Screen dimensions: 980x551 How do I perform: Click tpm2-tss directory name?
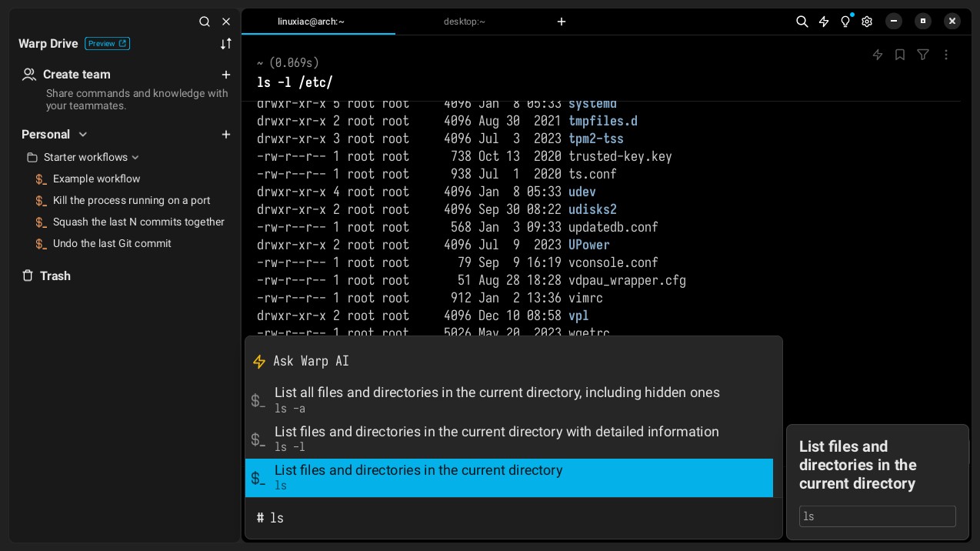[x=596, y=139]
